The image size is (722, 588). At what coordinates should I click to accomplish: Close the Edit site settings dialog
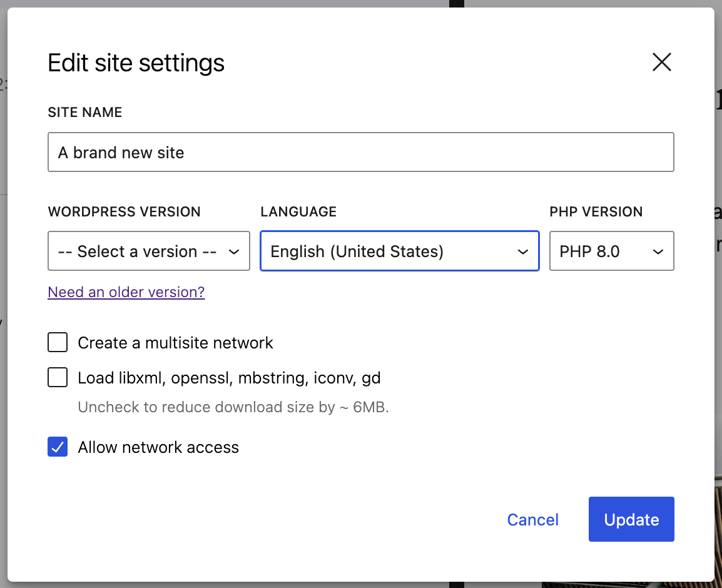point(662,62)
